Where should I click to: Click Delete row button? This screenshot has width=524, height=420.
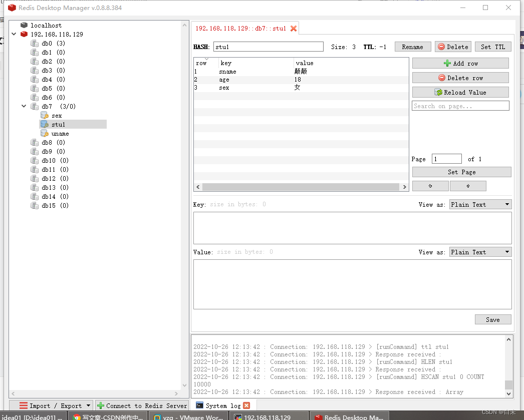coord(460,78)
